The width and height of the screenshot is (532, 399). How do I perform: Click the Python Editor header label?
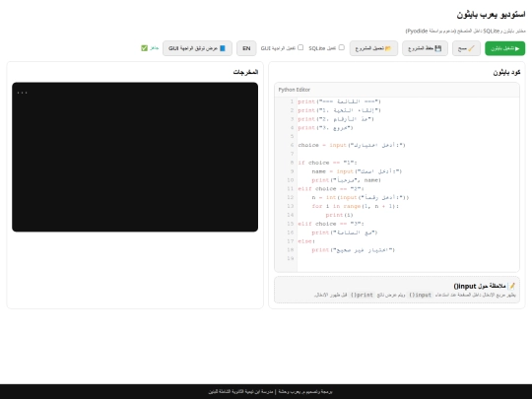[x=295, y=90]
